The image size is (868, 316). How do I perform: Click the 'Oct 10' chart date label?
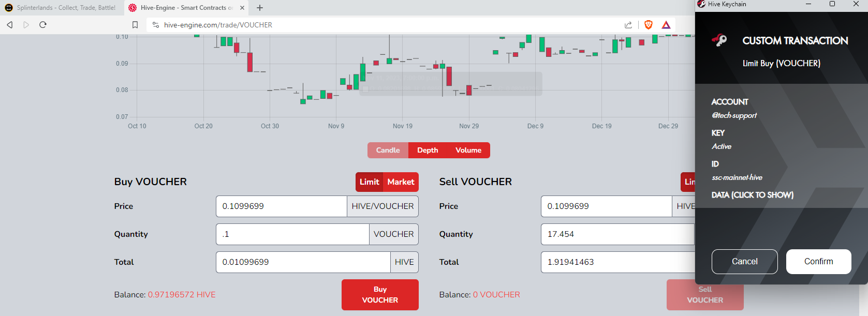(x=137, y=126)
